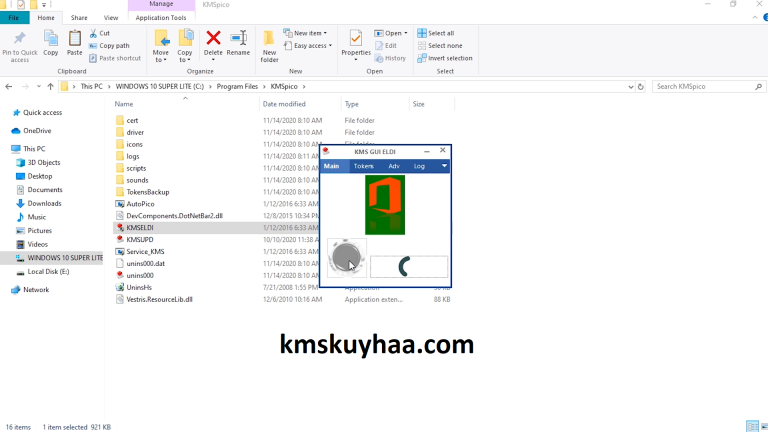Select the Vestris.ResourceLib.dll file
The height and width of the screenshot is (432, 768).
point(159,299)
